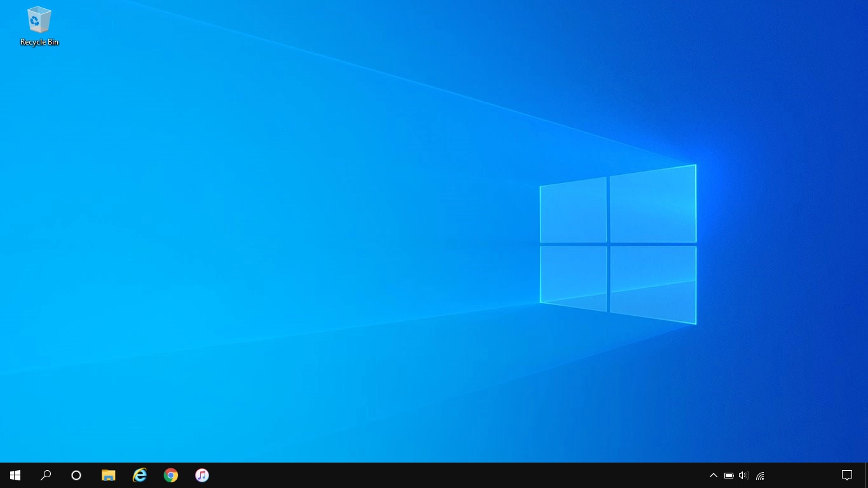Viewport: 868px width, 488px height.
Task: Open notifications via the speech bubble icon
Action: (x=847, y=475)
